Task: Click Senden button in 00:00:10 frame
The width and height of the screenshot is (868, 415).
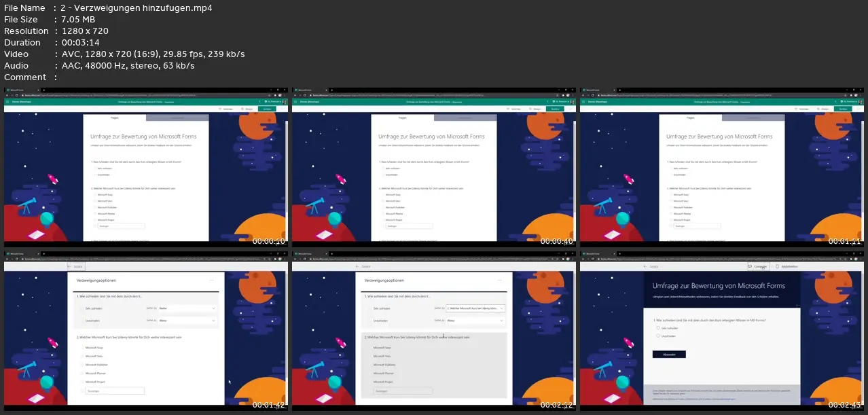Action: click(267, 109)
